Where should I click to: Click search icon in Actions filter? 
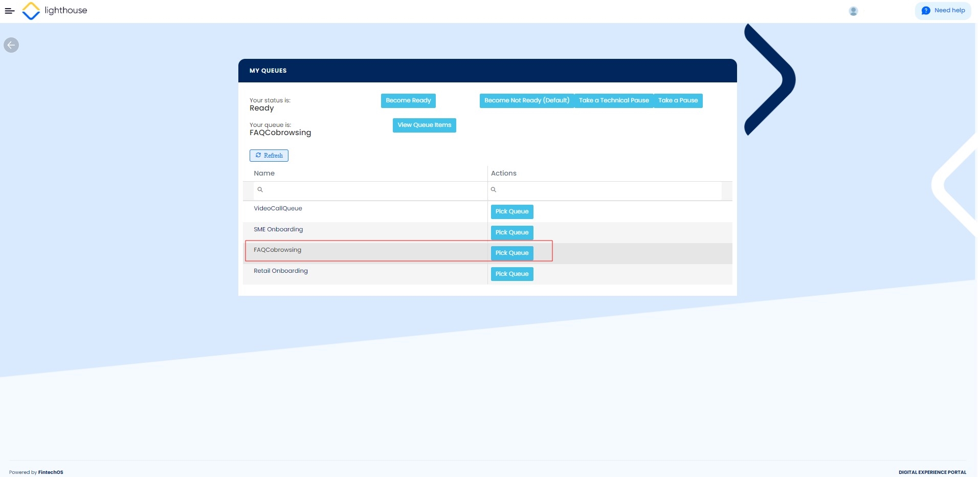pos(494,190)
